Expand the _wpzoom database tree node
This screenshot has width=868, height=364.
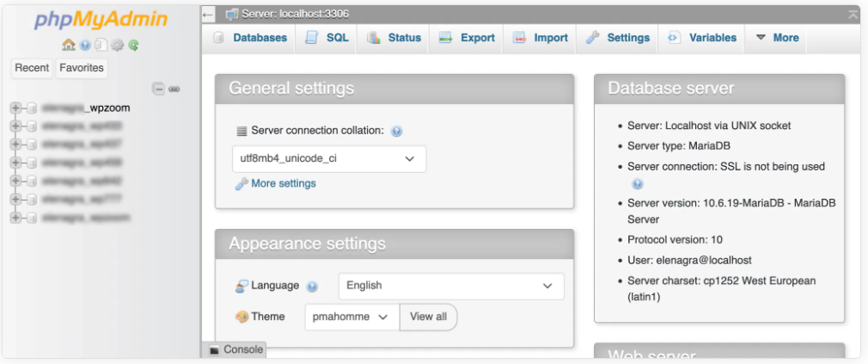click(15, 108)
